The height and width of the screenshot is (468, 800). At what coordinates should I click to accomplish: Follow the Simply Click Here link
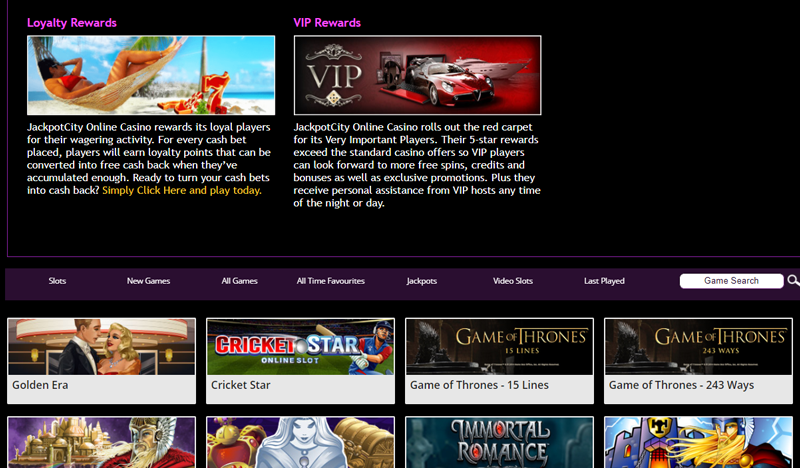coord(182,190)
